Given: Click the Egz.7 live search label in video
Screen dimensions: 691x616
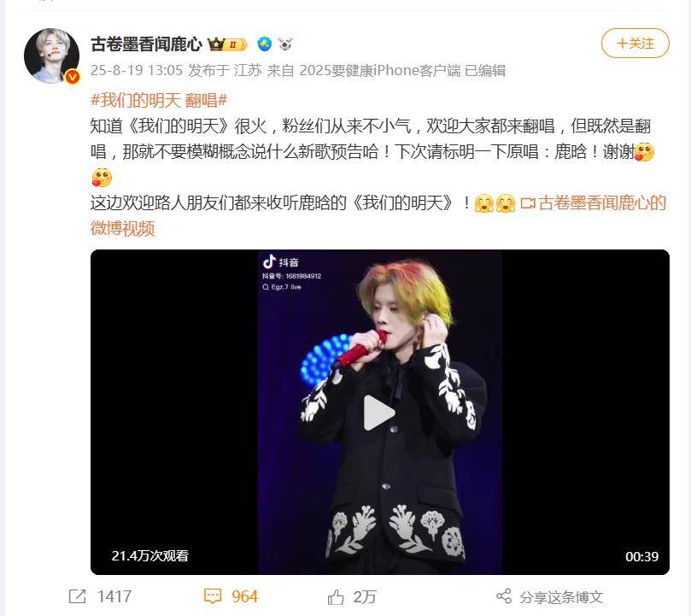Looking at the screenshot, I should pyautogui.click(x=282, y=287).
